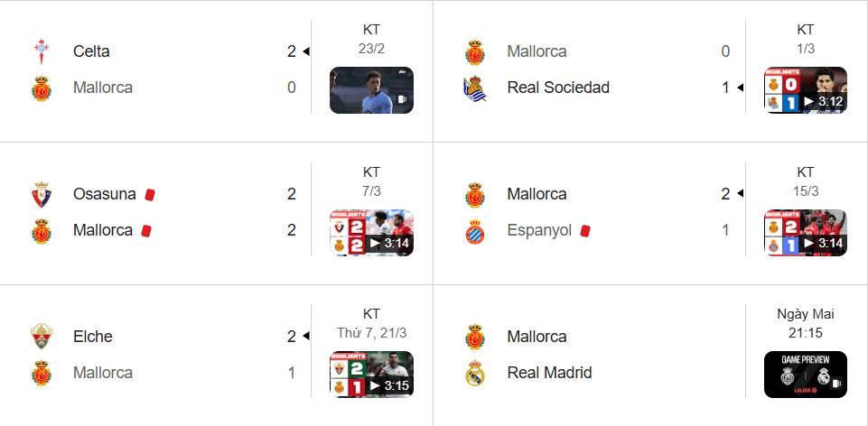Open the Elche team name link
Screen dimensions: 868x426
(93, 337)
